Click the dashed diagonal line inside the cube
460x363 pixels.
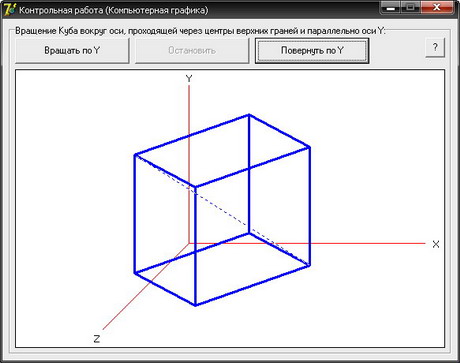(220, 208)
